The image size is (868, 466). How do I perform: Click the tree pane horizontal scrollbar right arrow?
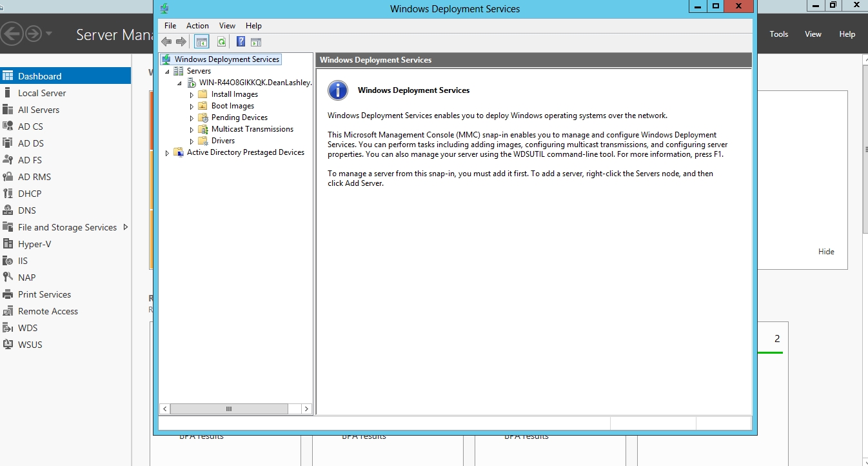click(x=306, y=409)
